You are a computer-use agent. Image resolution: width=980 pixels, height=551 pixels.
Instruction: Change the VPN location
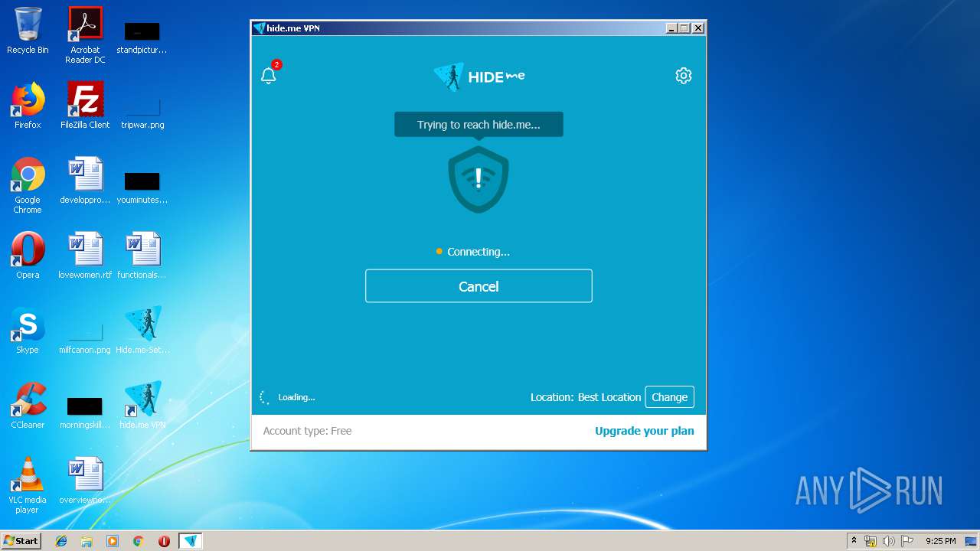(669, 397)
